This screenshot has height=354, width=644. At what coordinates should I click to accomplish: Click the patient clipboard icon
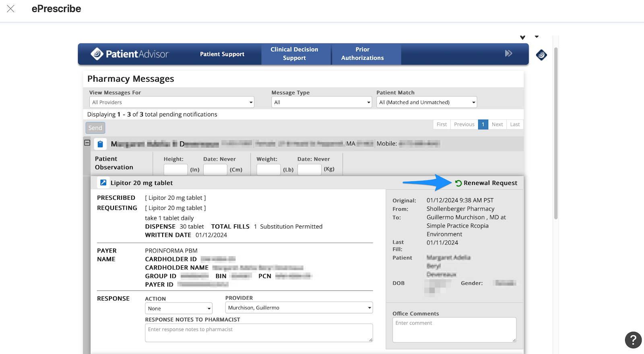(x=100, y=144)
